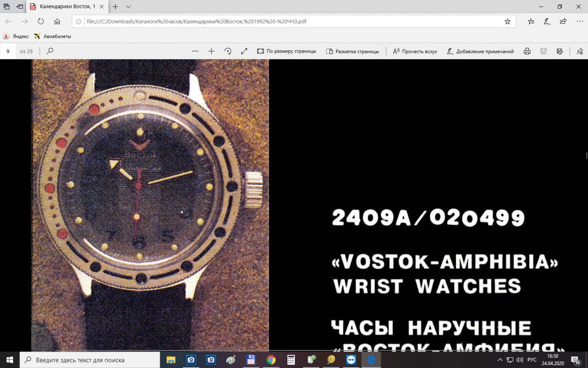This screenshot has width=588, height=368.
Task: Pin or unpin the PDF toolbar
Action: tap(580, 51)
